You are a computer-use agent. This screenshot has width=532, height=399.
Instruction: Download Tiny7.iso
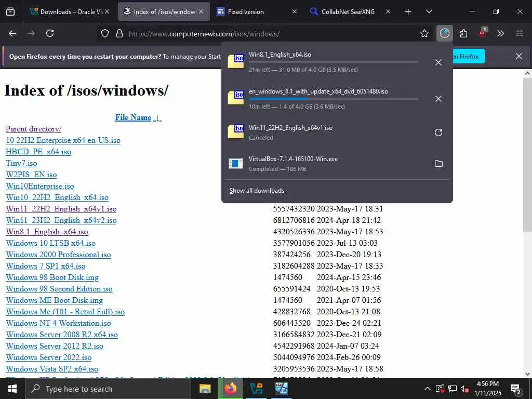tap(21, 163)
